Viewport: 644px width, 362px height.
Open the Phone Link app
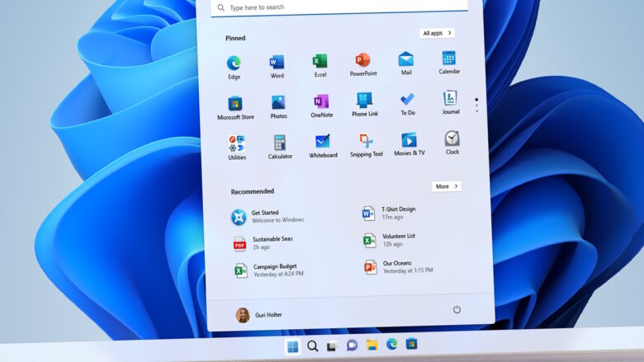365,105
